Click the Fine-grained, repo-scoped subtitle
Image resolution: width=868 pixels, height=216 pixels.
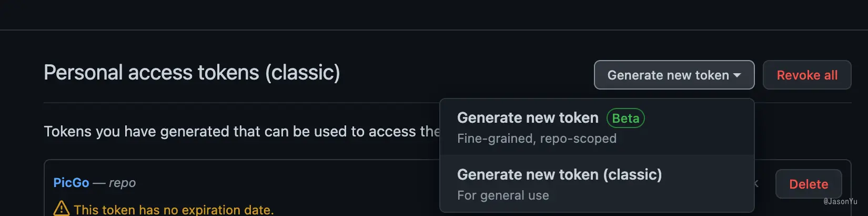pos(537,139)
